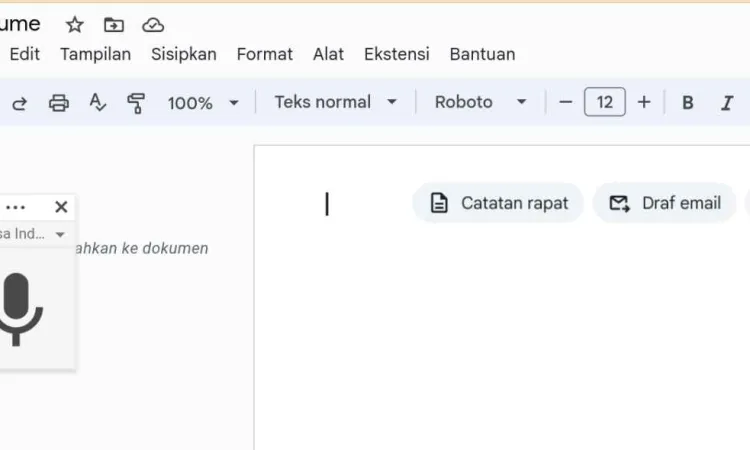Move document using the folder icon
The width and height of the screenshot is (750, 450).
(114, 25)
